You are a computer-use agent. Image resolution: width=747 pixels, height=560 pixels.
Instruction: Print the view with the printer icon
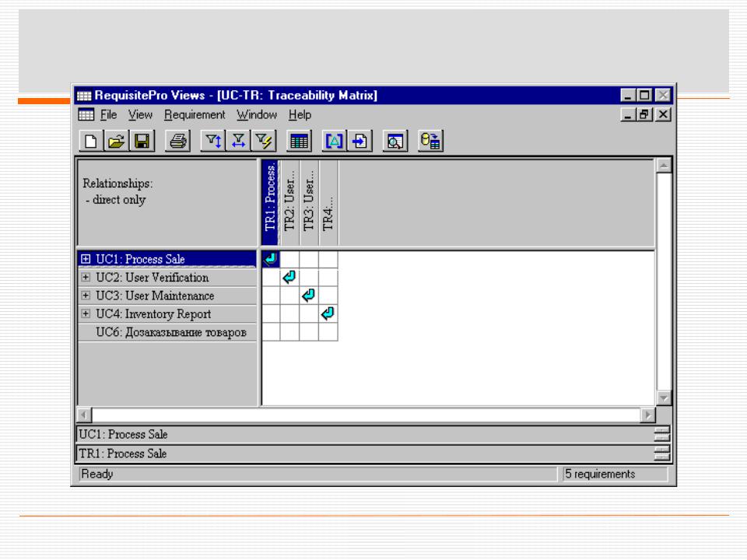[x=177, y=141]
